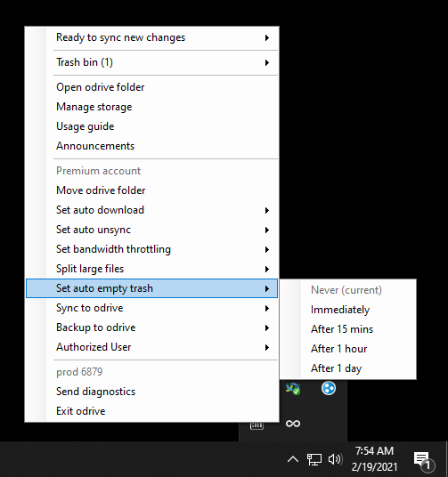Viewport: 448px width, 477px height.
Task: Open odrive folder from the menu
Action: point(151,87)
